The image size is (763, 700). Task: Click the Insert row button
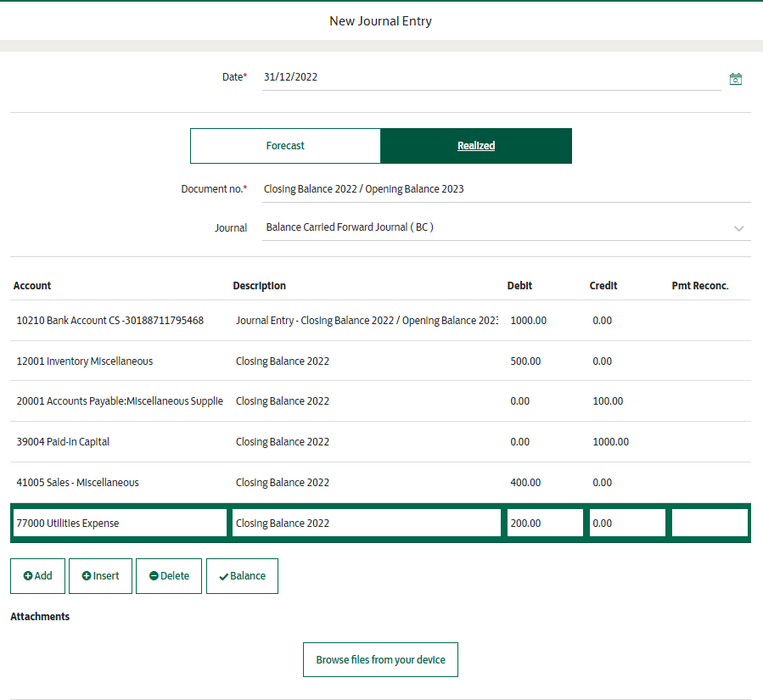(x=100, y=576)
